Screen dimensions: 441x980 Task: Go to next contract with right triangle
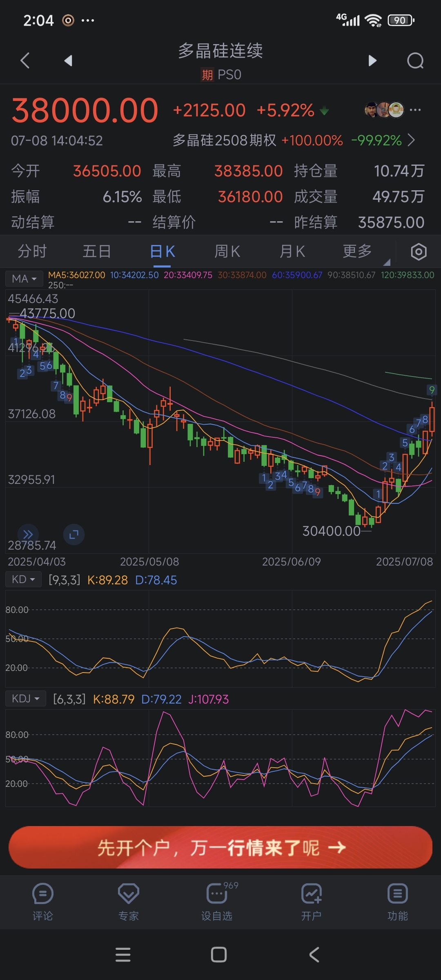372,60
